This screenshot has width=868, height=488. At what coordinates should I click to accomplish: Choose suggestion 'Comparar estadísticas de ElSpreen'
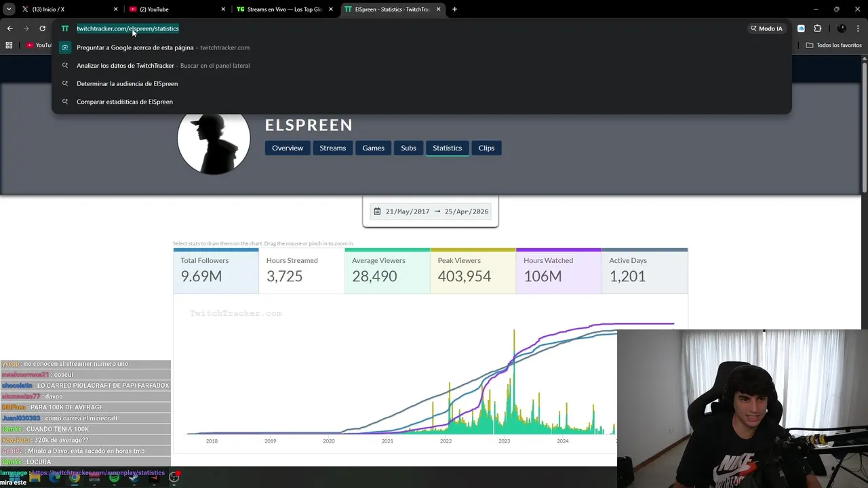click(421, 102)
